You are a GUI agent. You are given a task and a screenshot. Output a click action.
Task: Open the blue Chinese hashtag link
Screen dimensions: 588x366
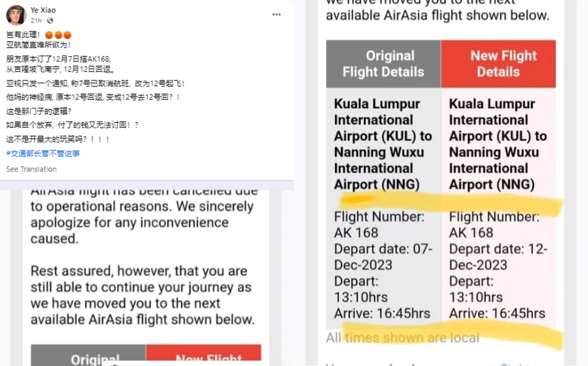point(43,153)
